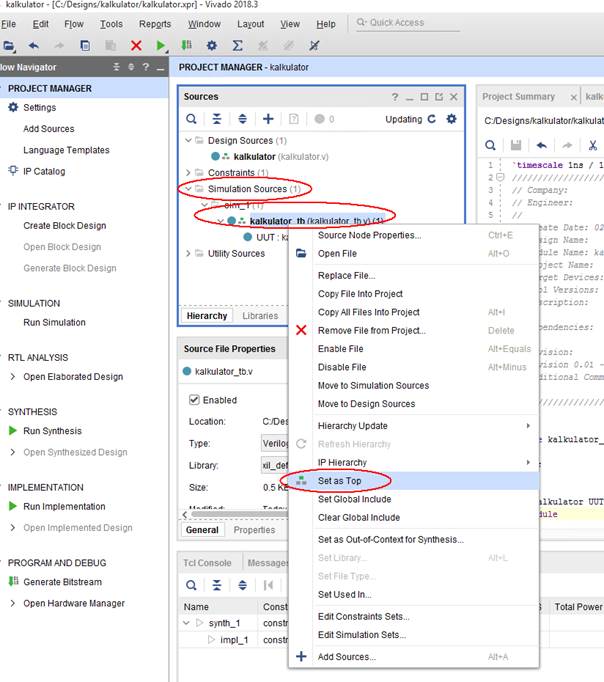The image size is (604, 682).
Task: Open the Reports menu in menu bar
Action: (155, 23)
